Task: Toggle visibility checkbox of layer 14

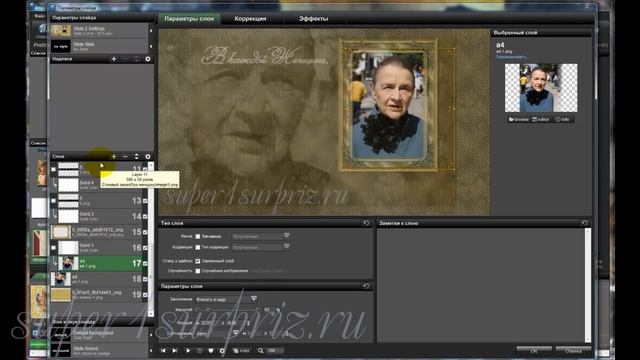Action: click(145, 216)
